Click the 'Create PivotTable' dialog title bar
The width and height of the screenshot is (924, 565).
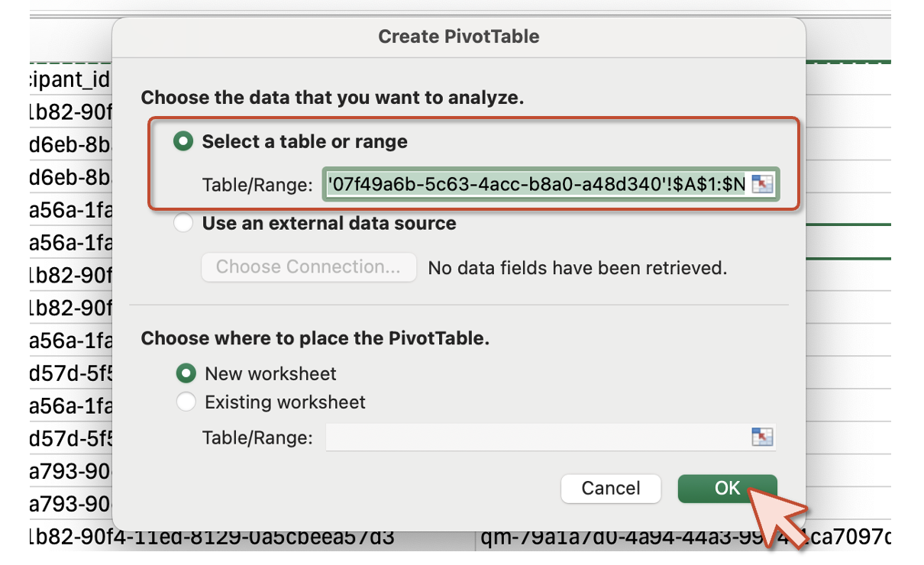[x=458, y=37]
